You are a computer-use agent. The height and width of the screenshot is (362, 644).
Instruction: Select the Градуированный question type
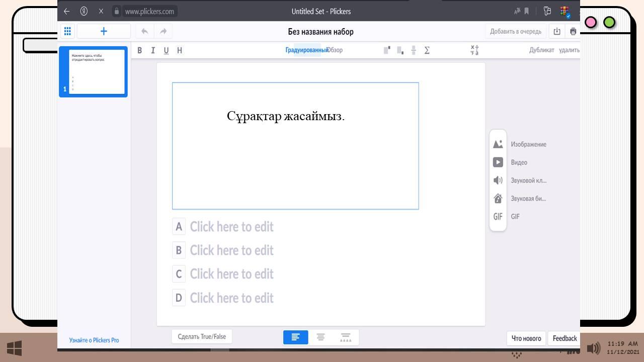click(307, 50)
